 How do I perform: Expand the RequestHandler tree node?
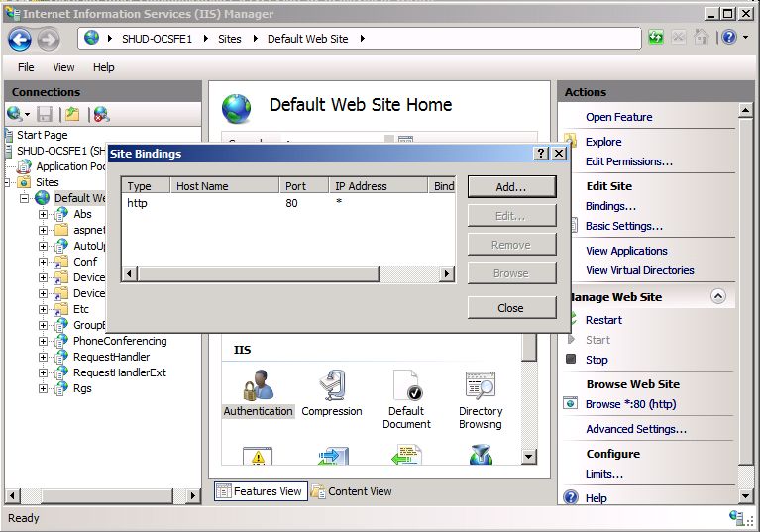tap(43, 357)
